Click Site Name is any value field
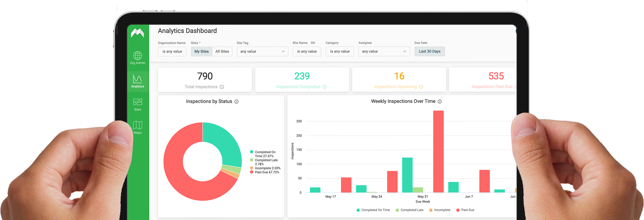 307,51
